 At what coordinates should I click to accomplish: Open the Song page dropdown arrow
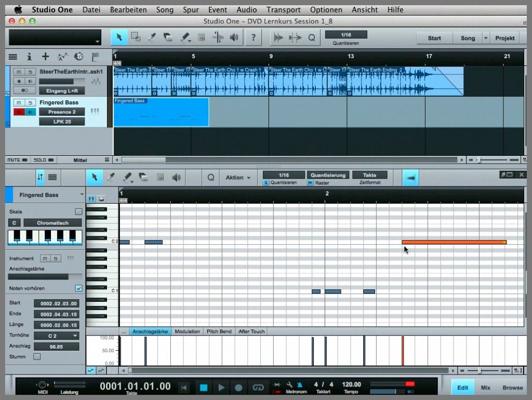point(486,38)
